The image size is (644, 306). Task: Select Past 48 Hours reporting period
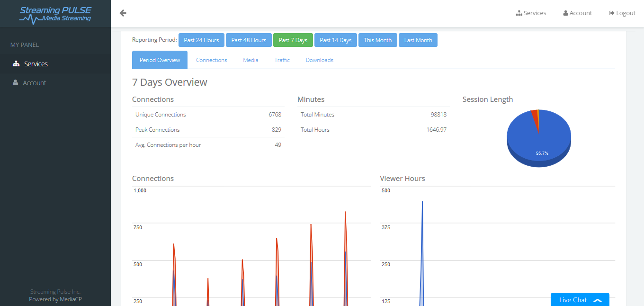pos(249,40)
